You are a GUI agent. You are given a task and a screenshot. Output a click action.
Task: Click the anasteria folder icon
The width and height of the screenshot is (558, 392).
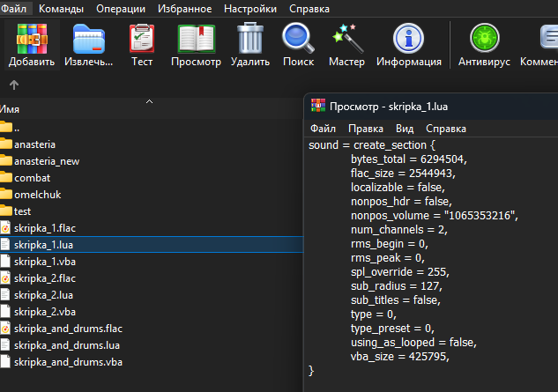6,144
